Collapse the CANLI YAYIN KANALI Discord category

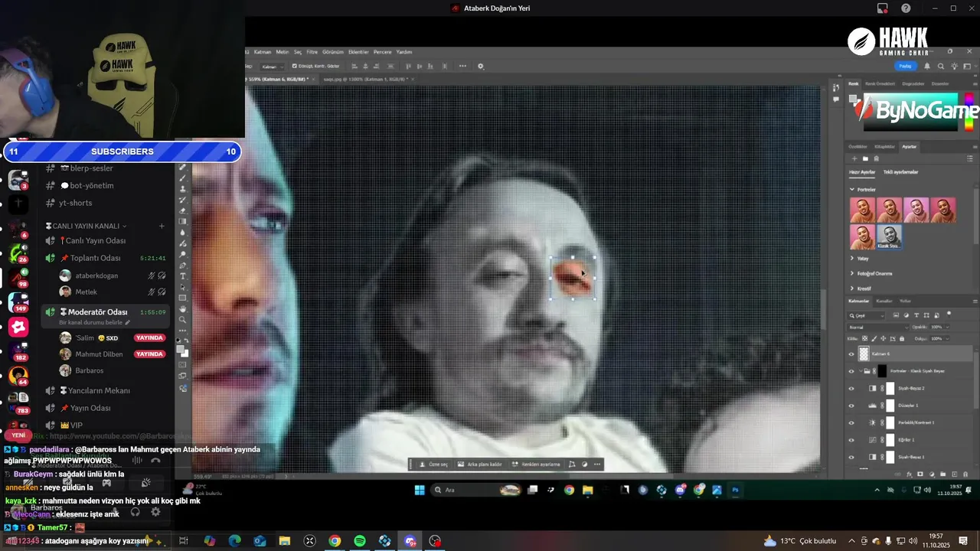pyautogui.click(x=87, y=226)
